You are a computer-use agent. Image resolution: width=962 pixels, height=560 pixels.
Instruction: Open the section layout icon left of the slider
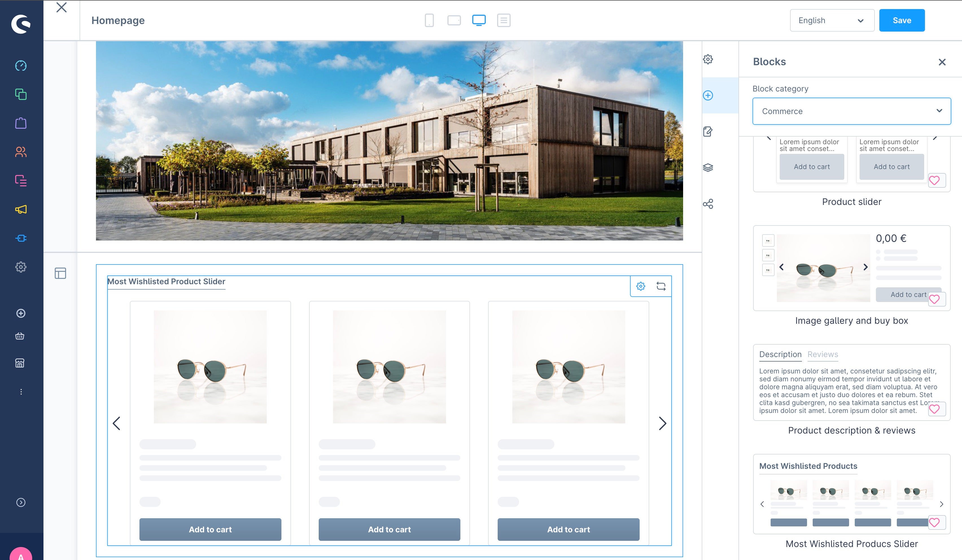(60, 273)
